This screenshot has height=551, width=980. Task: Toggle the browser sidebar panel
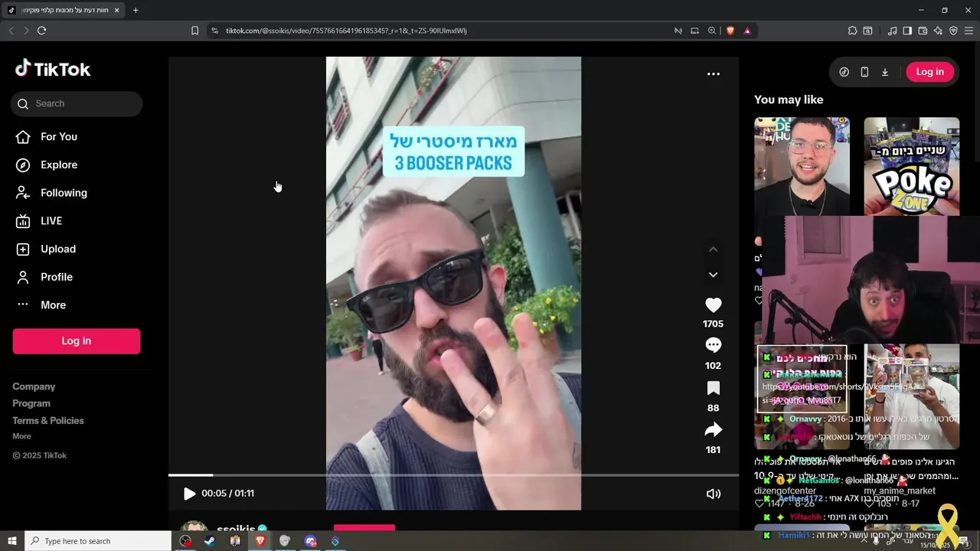click(907, 31)
